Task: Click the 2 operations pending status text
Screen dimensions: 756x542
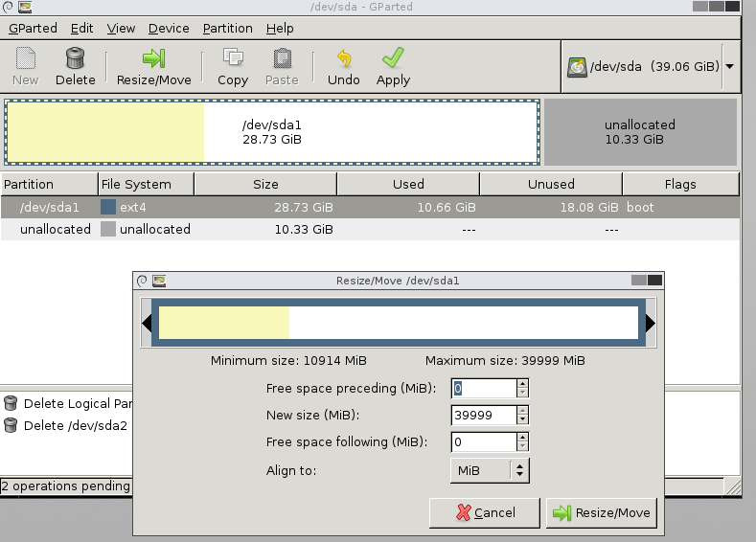Action: 65,486
